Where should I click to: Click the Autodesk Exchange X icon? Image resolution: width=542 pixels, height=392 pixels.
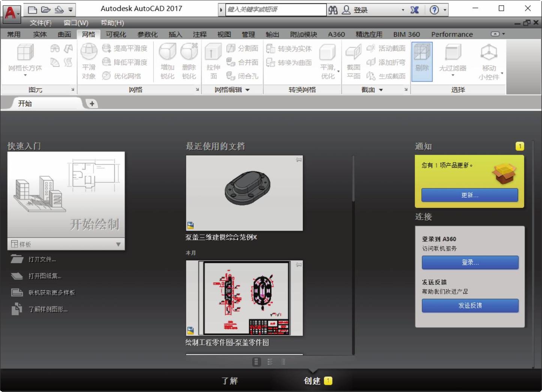click(415, 10)
